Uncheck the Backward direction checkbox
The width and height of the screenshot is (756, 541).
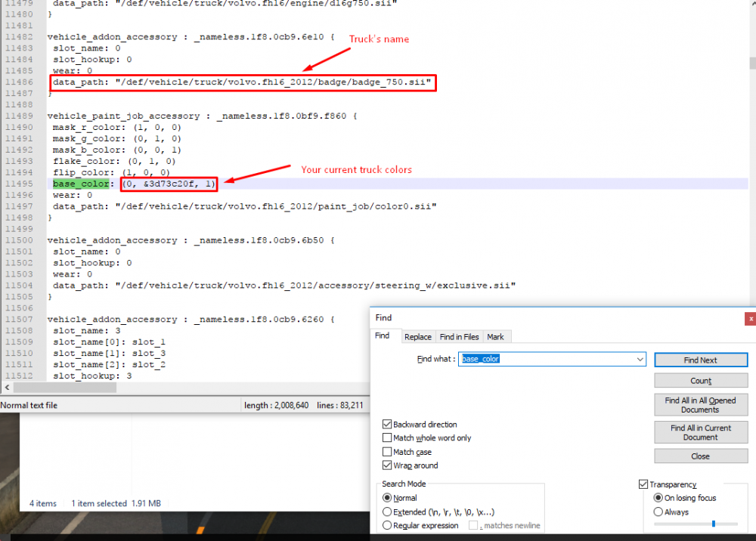pos(388,425)
